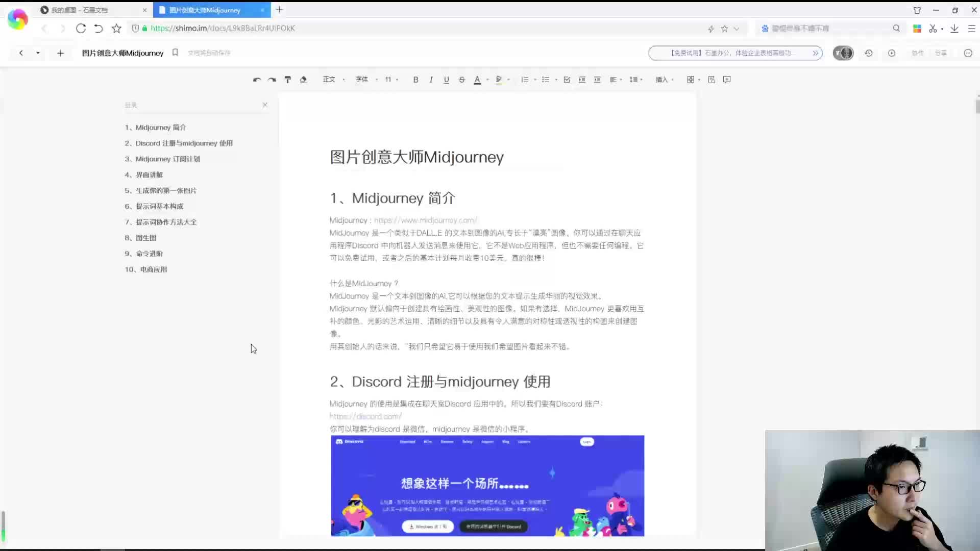
Task: Undo the last edit
Action: pyautogui.click(x=257, y=80)
